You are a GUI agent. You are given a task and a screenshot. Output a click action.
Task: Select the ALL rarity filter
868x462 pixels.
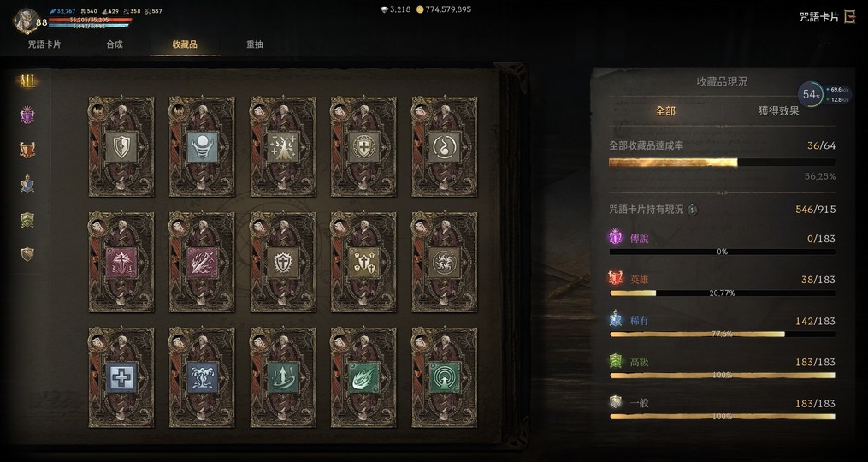point(27,82)
